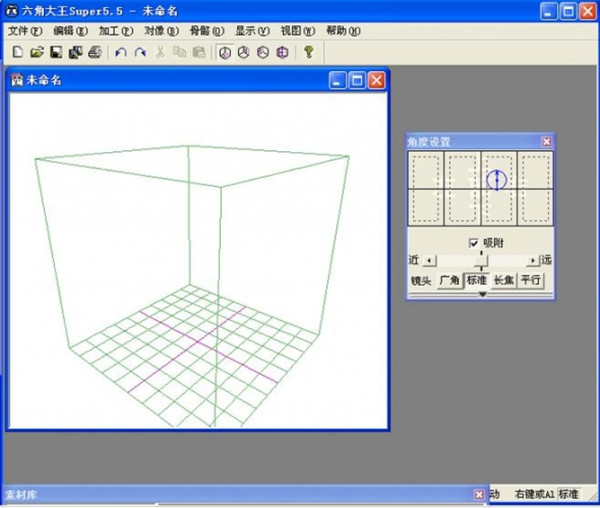The image size is (600, 508).
Task: Click the yellow help question mark icon
Action: tap(309, 52)
